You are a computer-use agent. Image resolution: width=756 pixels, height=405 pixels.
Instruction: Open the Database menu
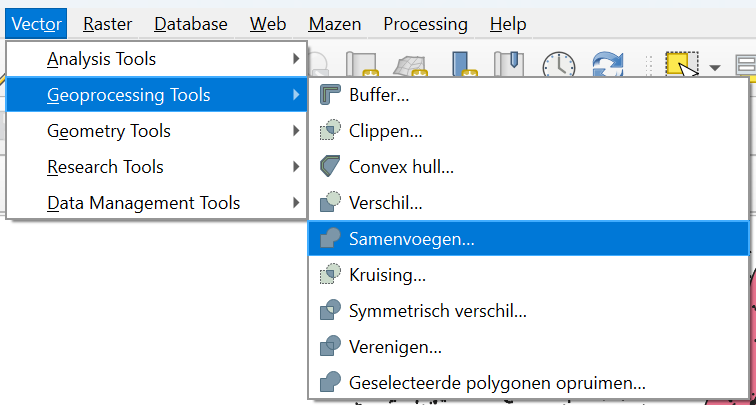[x=191, y=23]
